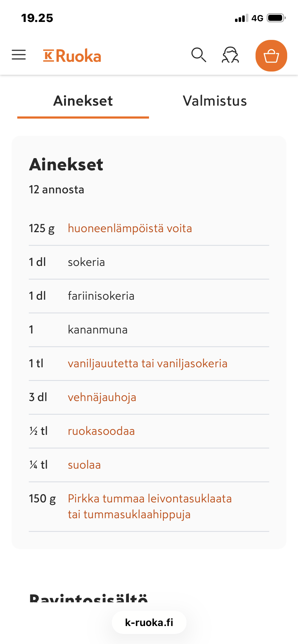This screenshot has height=644, width=298.
Task: Open huoneenlämpöistä voita link
Action: (130, 228)
